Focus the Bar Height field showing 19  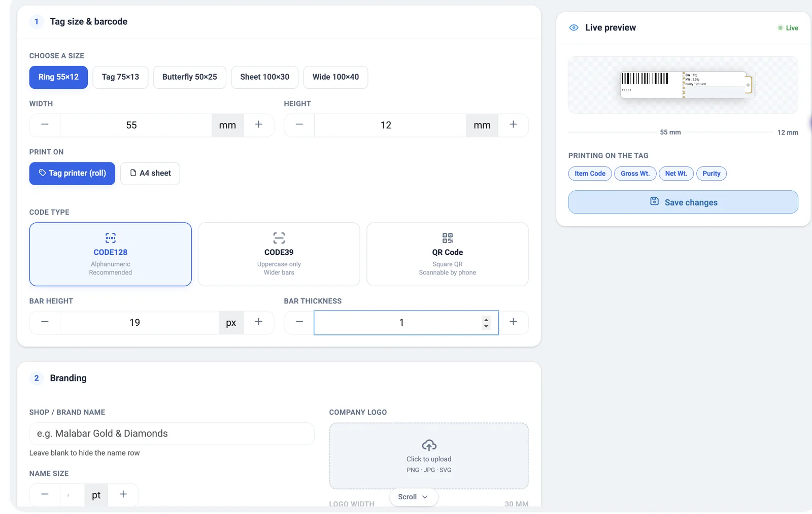[x=140, y=323]
